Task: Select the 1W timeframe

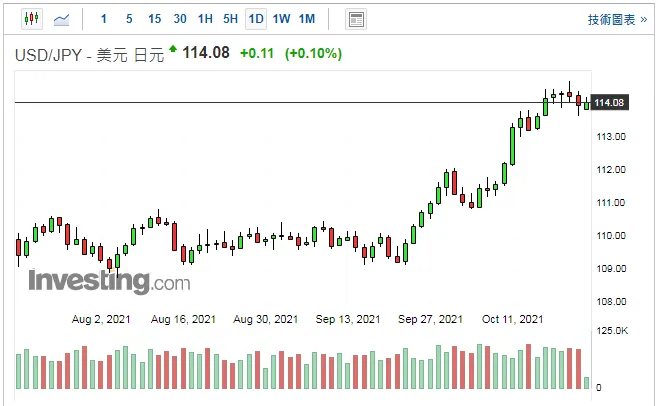Action: pos(281,19)
